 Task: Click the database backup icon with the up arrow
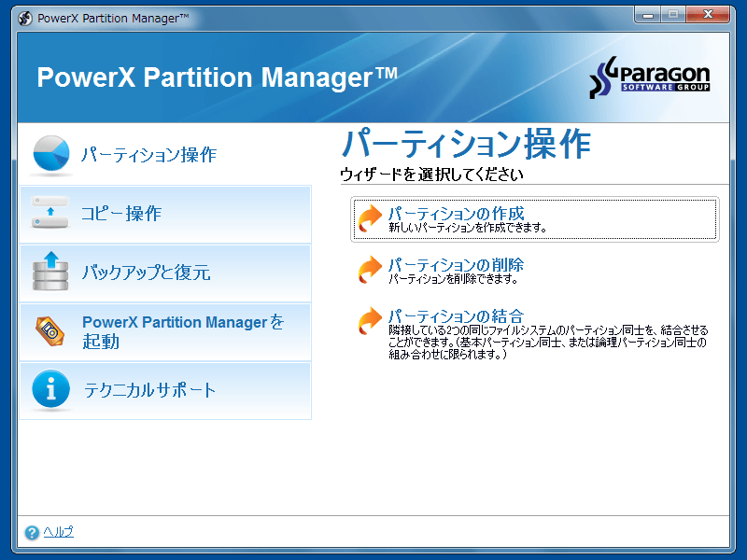[x=50, y=272]
